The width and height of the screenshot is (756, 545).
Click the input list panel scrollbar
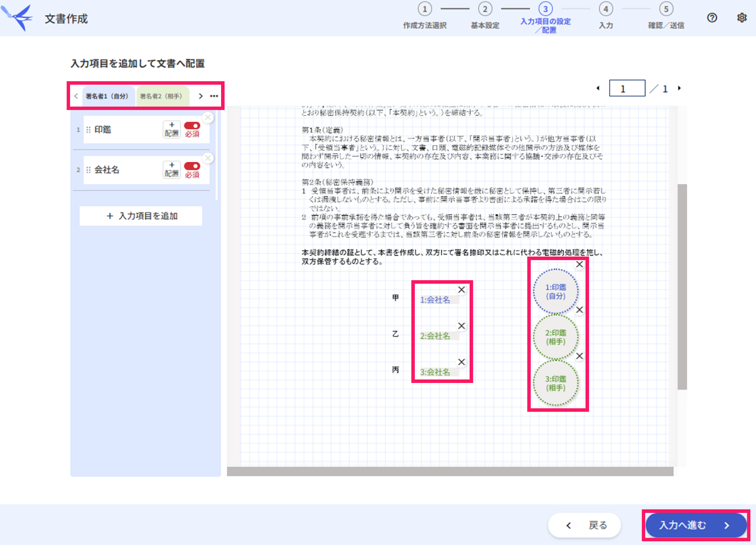coord(216,156)
